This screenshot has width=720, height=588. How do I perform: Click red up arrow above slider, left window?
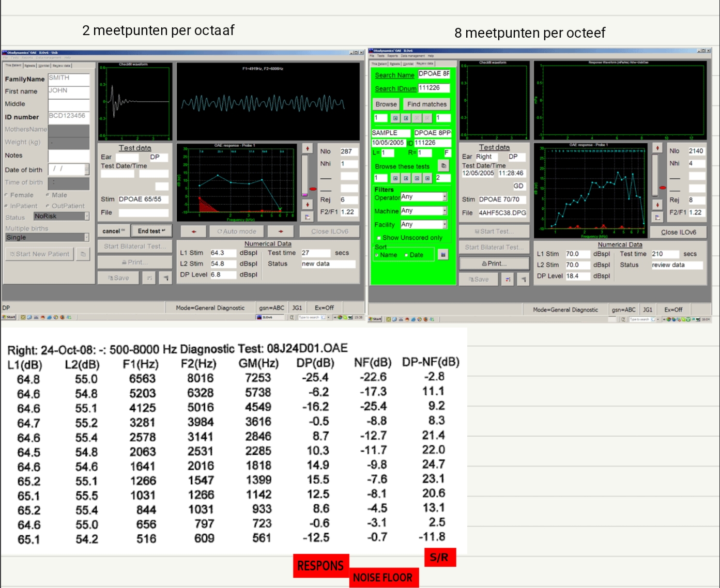coord(308,149)
